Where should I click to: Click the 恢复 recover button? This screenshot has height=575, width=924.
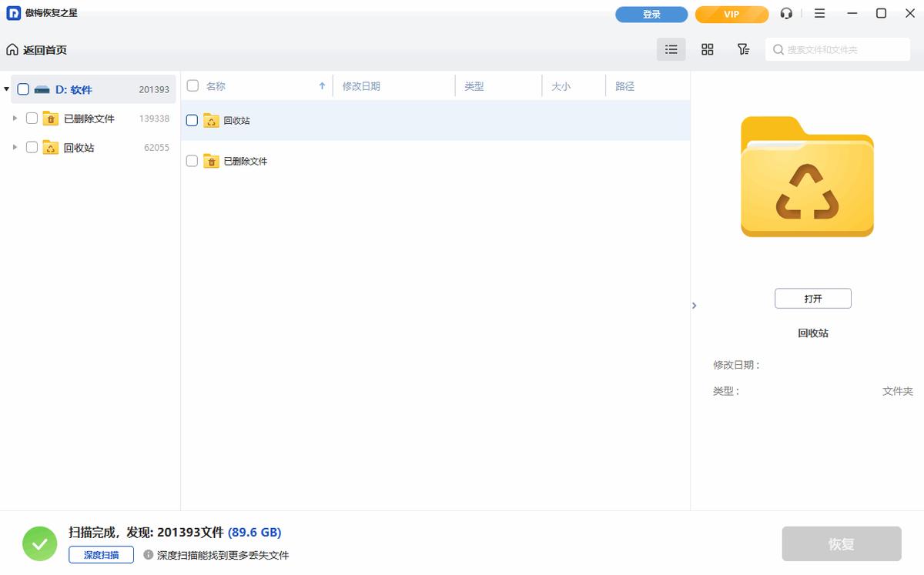coord(842,544)
